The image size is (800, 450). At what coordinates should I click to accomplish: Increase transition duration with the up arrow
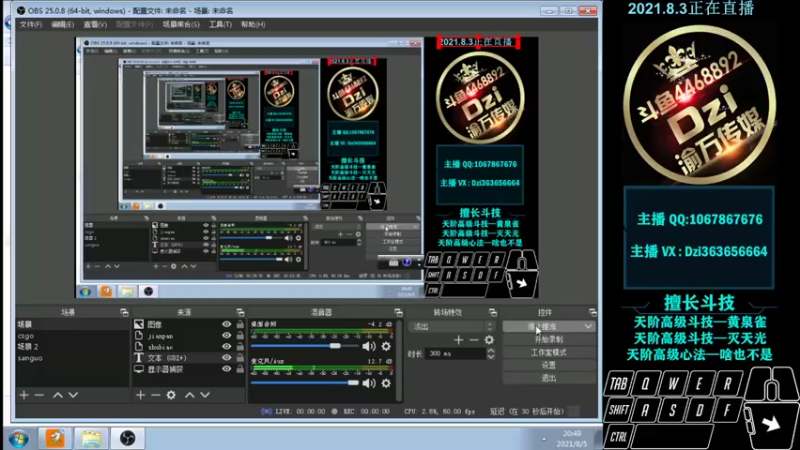[x=491, y=351]
